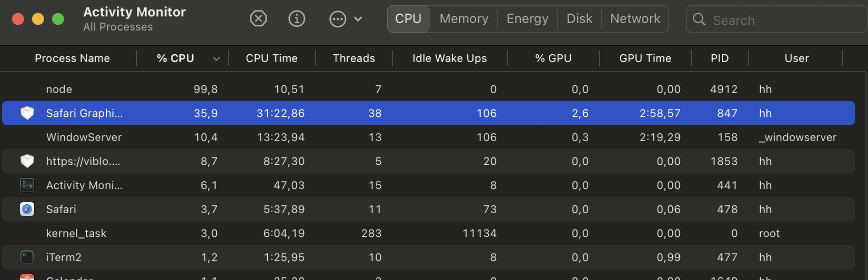
Task: Click the magnifier icon in Search field
Action: click(x=699, y=19)
